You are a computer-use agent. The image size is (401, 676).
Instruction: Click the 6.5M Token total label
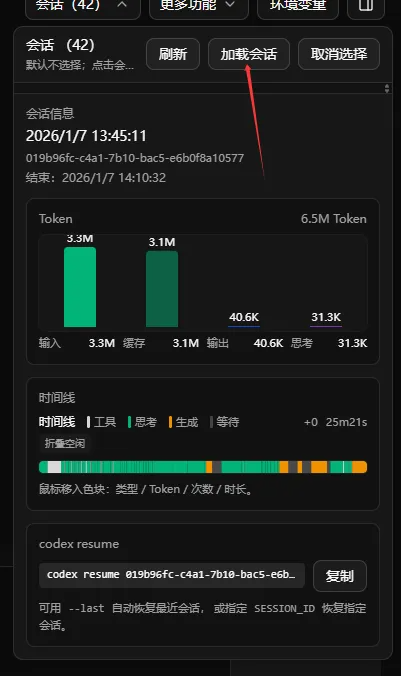334,219
